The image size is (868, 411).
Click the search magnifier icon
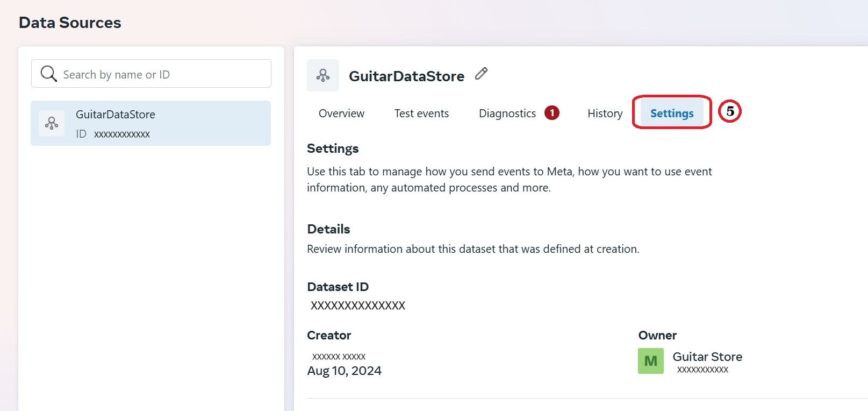(49, 74)
